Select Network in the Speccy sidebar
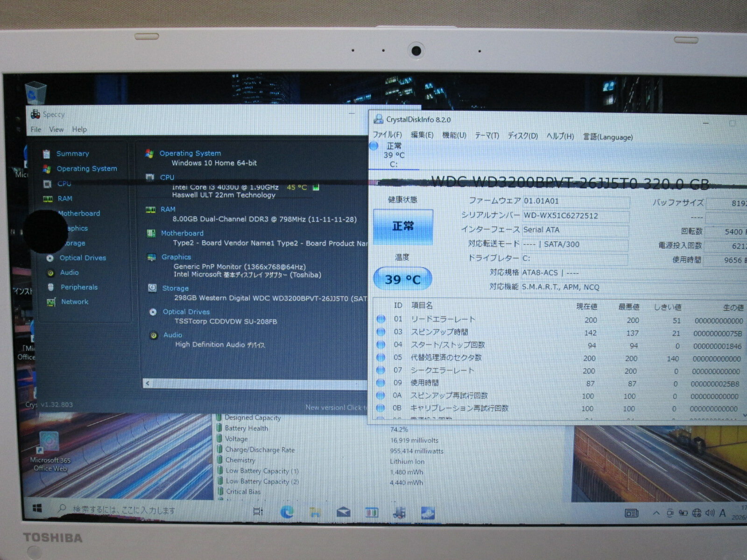 [x=75, y=301]
